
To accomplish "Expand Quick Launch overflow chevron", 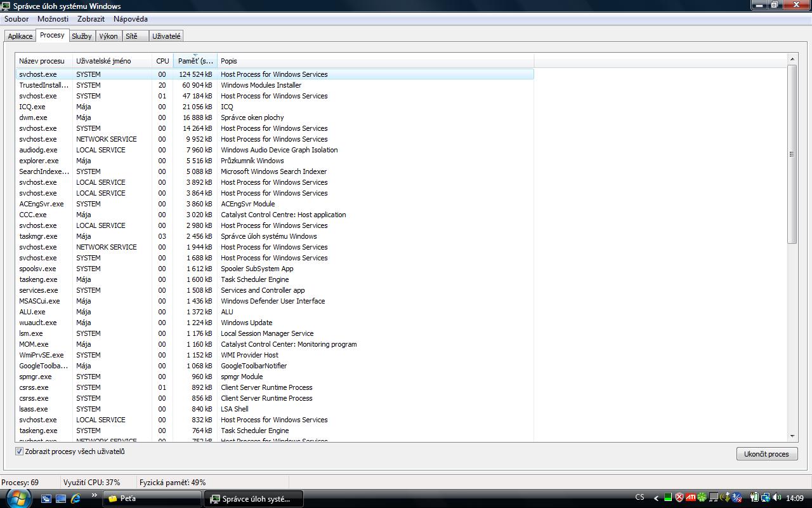I will click(95, 495).
